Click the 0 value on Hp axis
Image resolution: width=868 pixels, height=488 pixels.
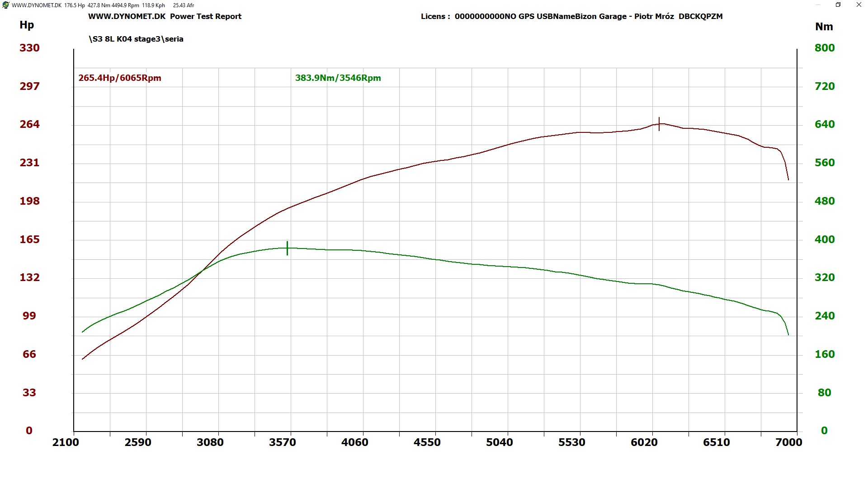click(x=29, y=431)
